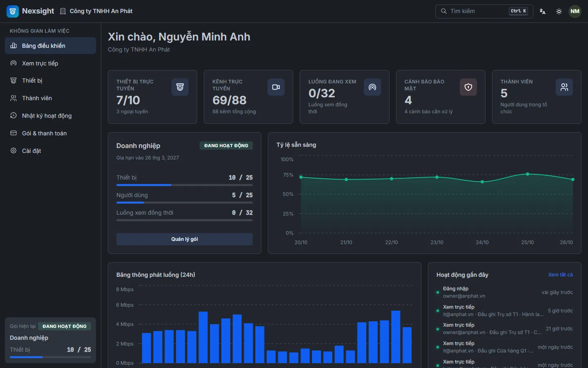This screenshot has width=588, height=368.
Task: Open Nhật ký hoạt động page
Action: (51, 116)
